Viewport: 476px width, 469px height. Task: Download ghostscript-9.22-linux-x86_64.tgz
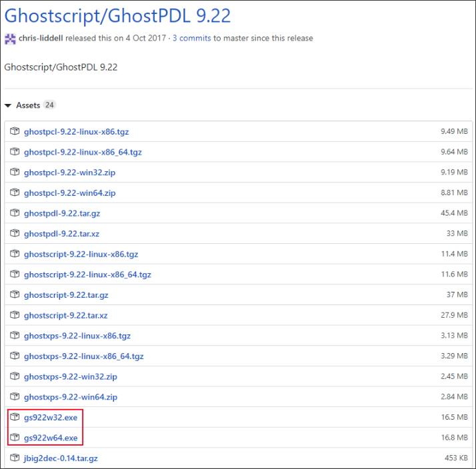pos(87,274)
